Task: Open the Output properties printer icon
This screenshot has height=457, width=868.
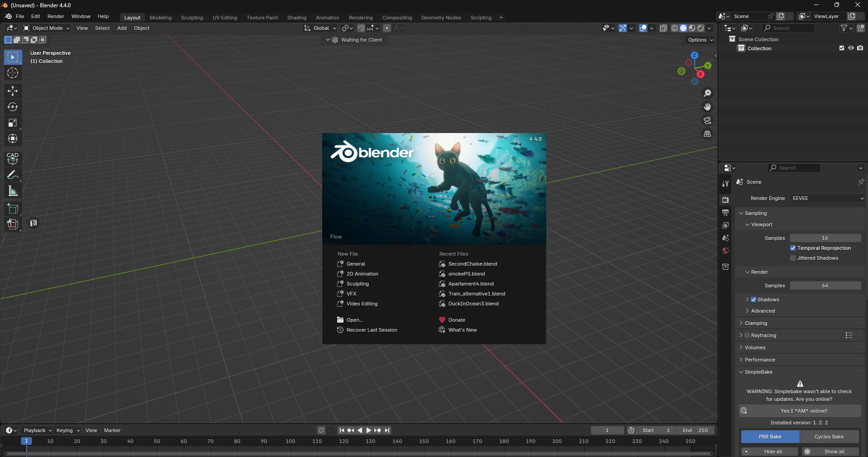Action: tap(725, 212)
